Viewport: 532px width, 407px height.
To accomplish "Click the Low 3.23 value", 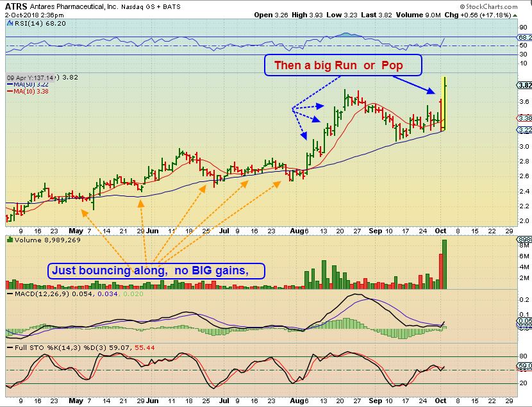I will point(342,15).
